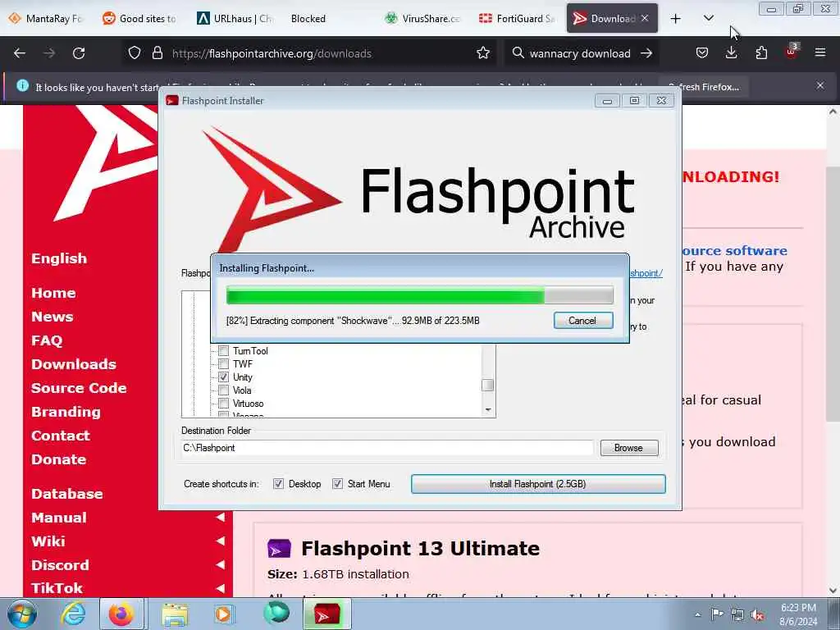This screenshot has width=840, height=630.
Task: Go to Home in the sidebar
Action: click(53, 293)
